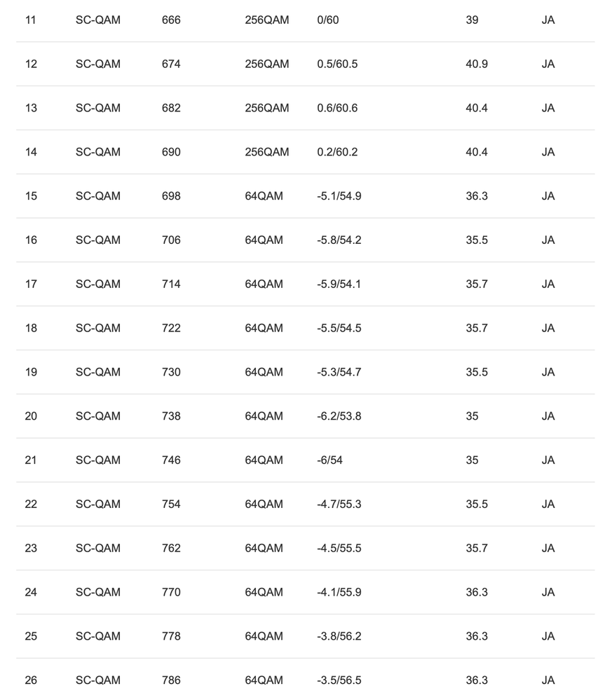This screenshot has height=700, width=612.
Task: Select power value -5.3/54.7
Action: pyautogui.click(x=339, y=372)
